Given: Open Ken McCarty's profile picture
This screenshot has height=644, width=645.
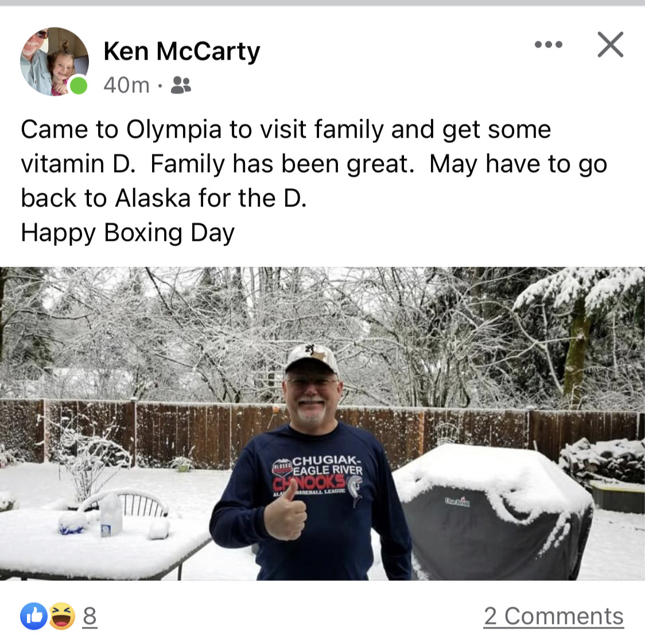Looking at the screenshot, I should [x=55, y=61].
